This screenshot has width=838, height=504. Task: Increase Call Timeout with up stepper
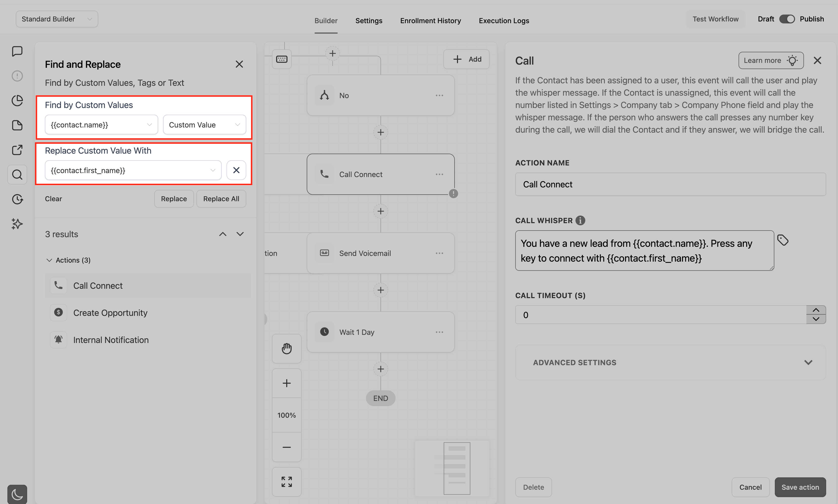tap(816, 310)
